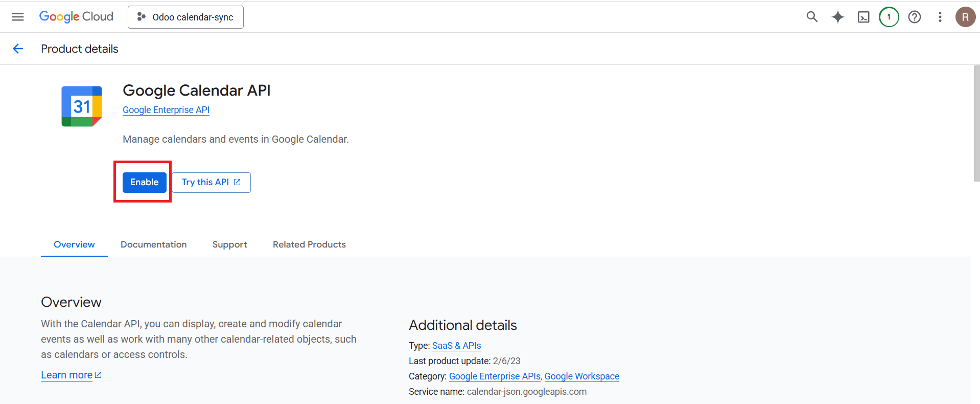Open the three-dot settings menu
The image size is (980, 404).
940,17
